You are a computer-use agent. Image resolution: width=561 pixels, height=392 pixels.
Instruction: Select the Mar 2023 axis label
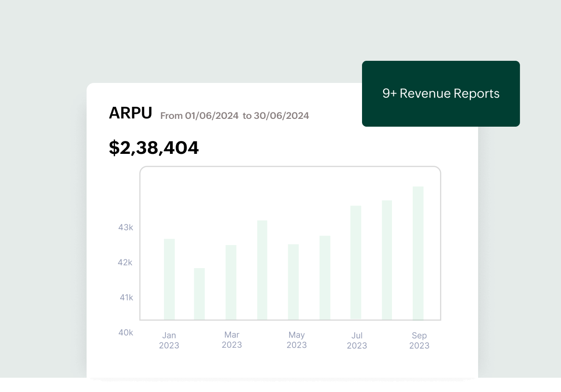coord(232,340)
